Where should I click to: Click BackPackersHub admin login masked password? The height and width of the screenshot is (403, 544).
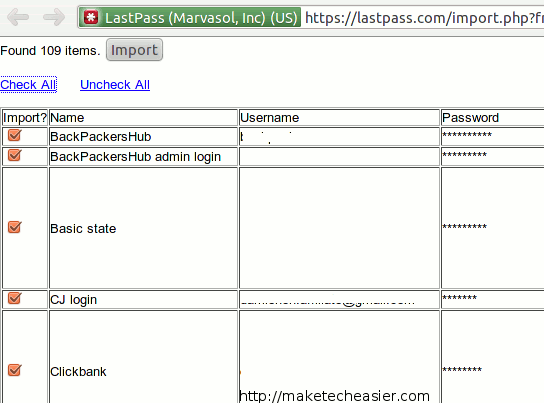[493, 157]
